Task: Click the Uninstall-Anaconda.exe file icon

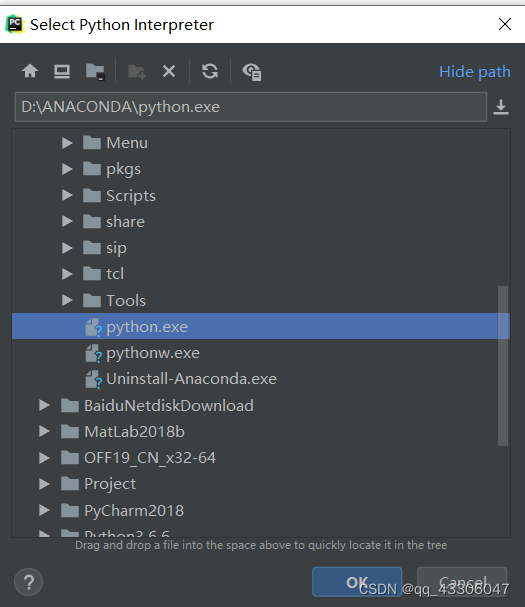Action: 93,380
